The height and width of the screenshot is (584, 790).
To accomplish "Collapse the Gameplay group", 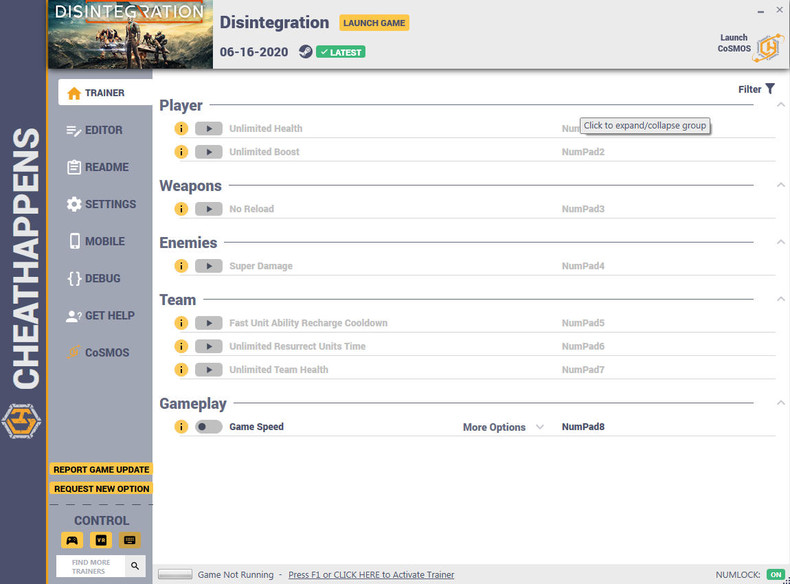I will click(780, 403).
